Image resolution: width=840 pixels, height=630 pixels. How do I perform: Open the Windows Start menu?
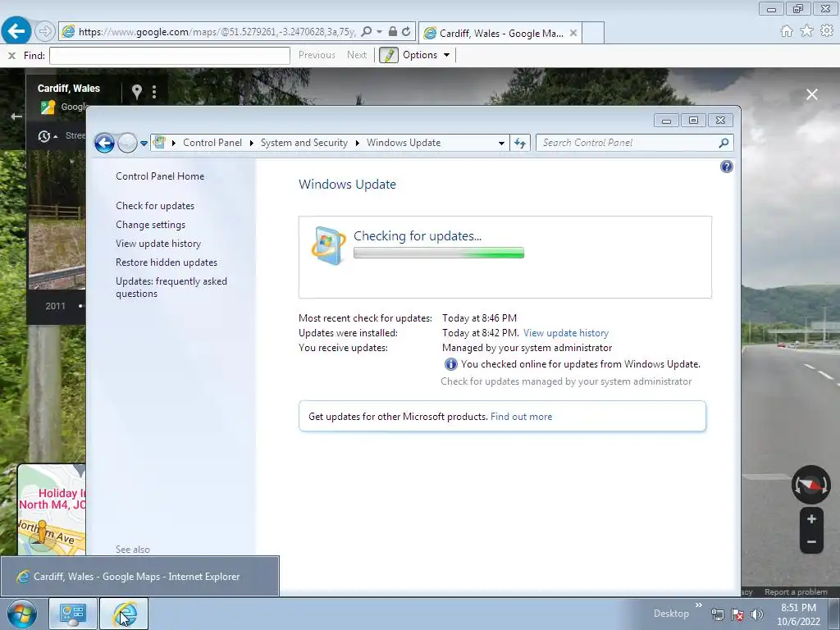22,614
